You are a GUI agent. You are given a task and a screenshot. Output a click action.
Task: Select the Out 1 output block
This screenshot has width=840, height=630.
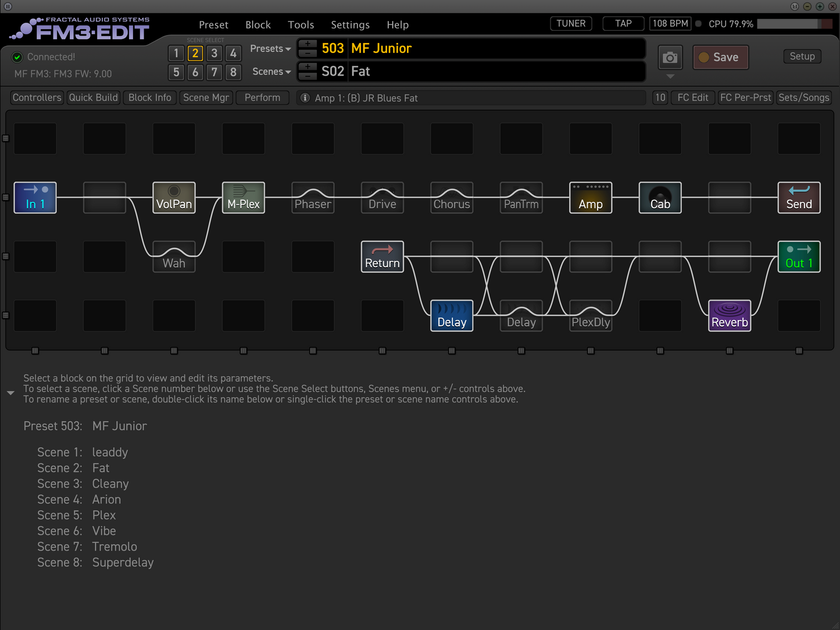(x=799, y=257)
